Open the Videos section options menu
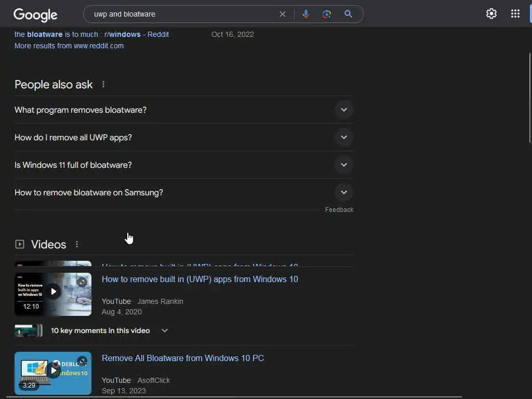 pyautogui.click(x=77, y=244)
